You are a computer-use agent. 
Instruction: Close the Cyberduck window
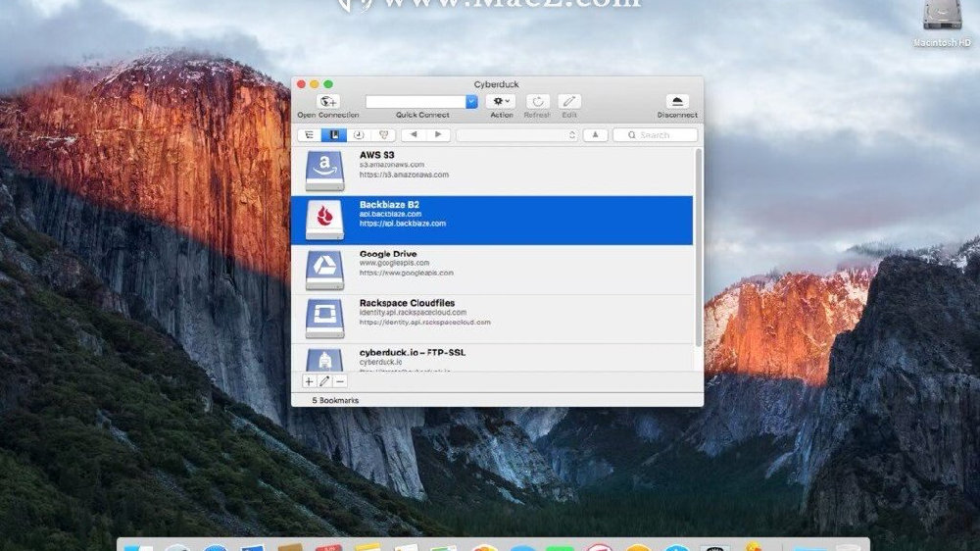click(301, 83)
